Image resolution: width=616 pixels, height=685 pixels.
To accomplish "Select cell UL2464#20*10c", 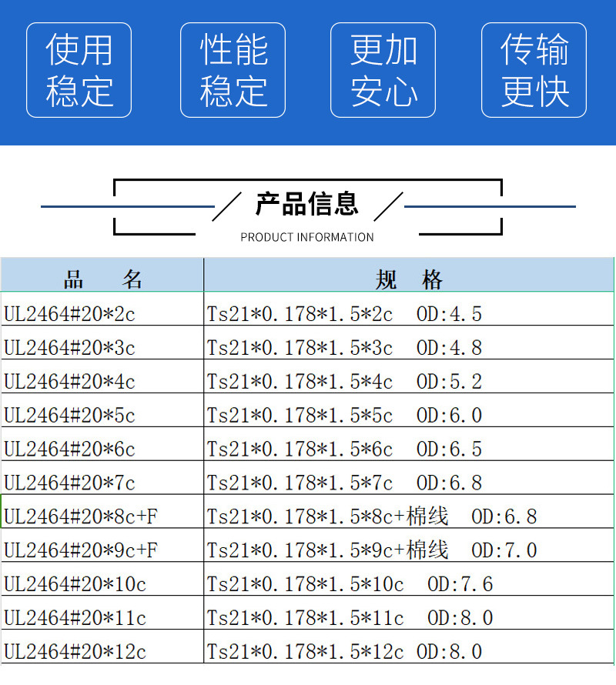I will [x=102, y=579].
